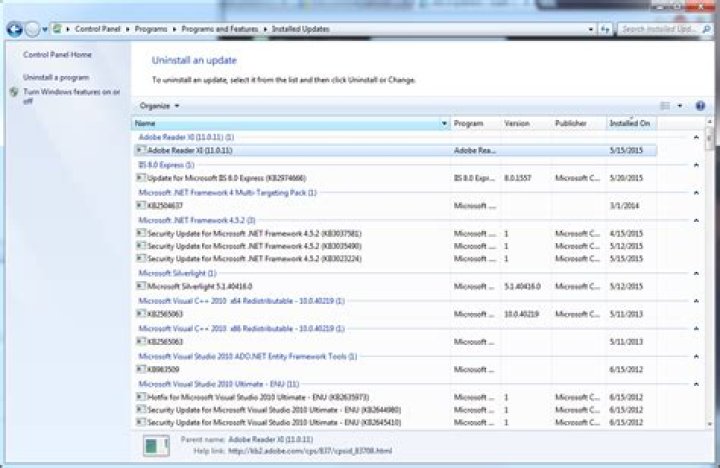Sort by the Program column header
This screenshot has width=720, height=468.
point(475,123)
